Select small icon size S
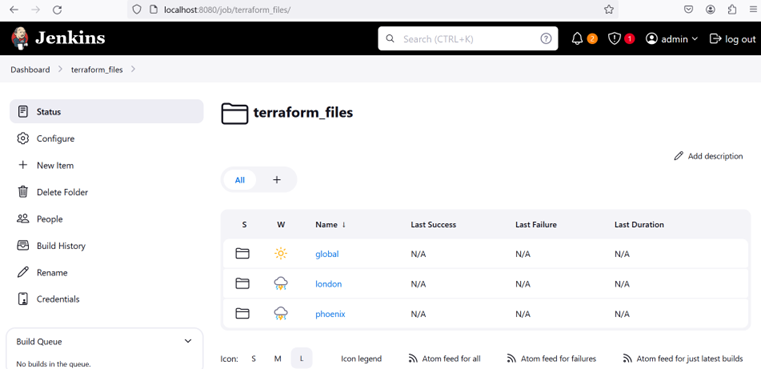 [x=253, y=359]
